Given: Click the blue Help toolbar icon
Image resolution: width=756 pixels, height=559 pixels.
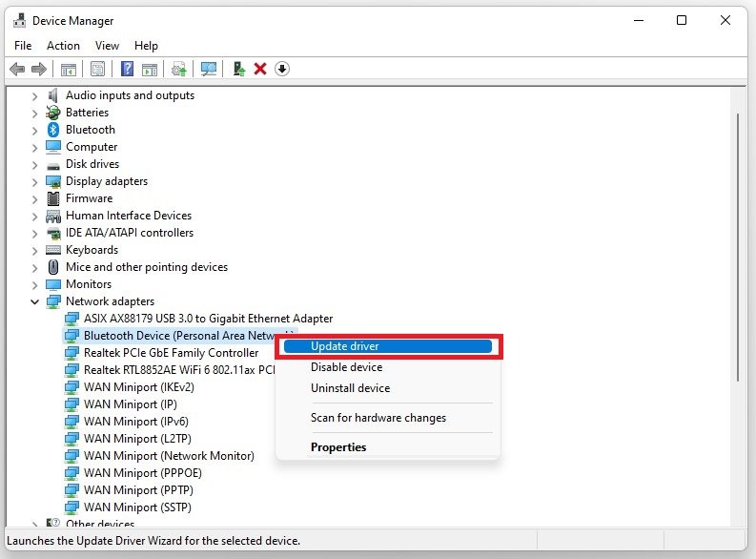Looking at the screenshot, I should pos(126,69).
